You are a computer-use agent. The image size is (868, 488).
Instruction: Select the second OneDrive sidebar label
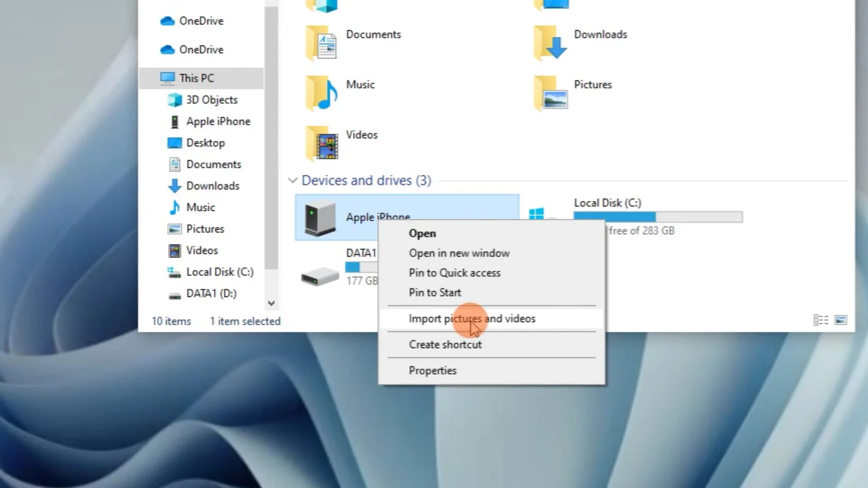coord(201,50)
